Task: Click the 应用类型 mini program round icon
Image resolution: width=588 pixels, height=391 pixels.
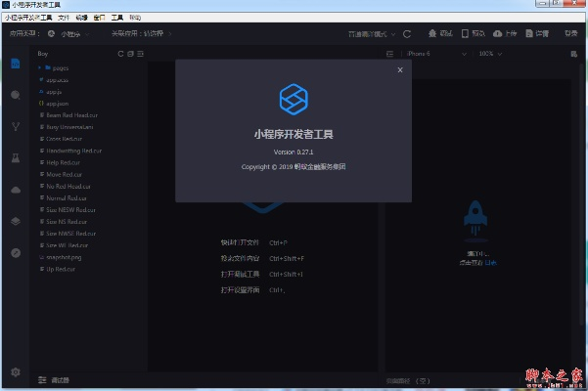Action: (51, 33)
